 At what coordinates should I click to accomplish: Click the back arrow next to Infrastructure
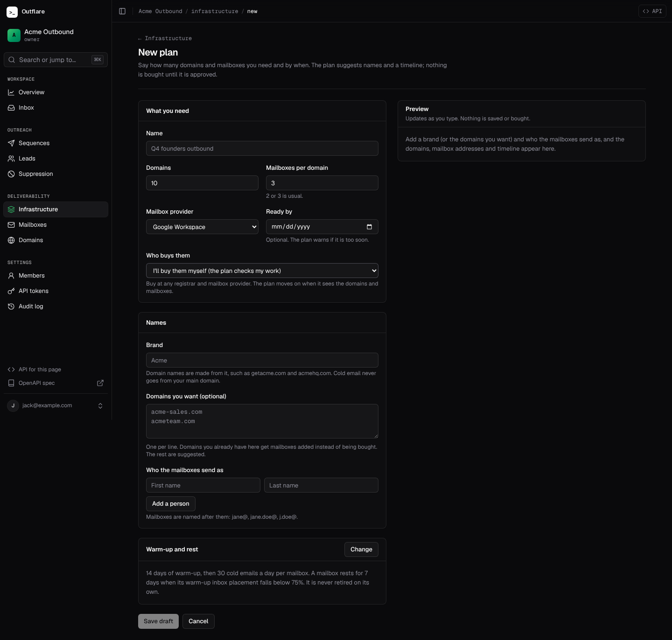coord(140,39)
